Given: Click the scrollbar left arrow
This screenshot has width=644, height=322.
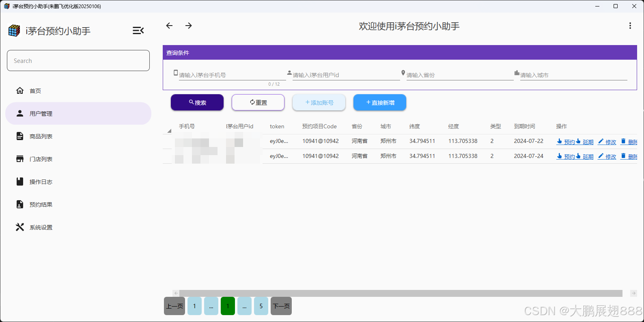Looking at the screenshot, I should (x=176, y=293).
